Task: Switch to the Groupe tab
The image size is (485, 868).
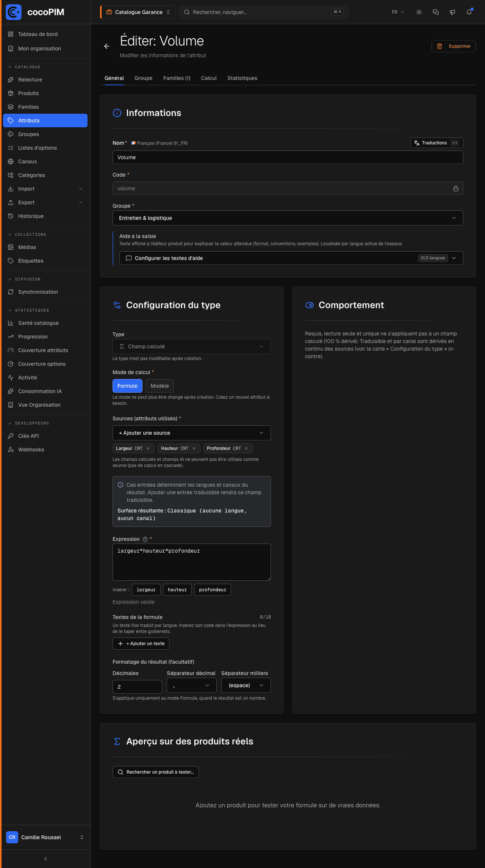Action: coord(144,78)
